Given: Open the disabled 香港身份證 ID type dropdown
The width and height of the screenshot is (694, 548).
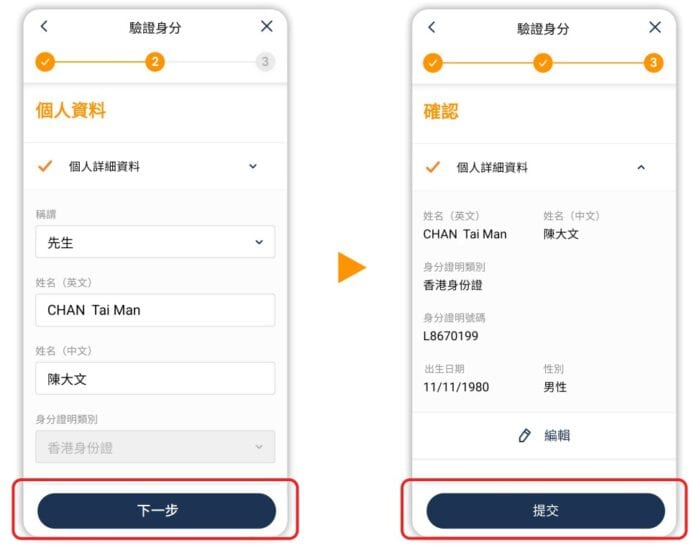Looking at the screenshot, I should click(x=155, y=447).
